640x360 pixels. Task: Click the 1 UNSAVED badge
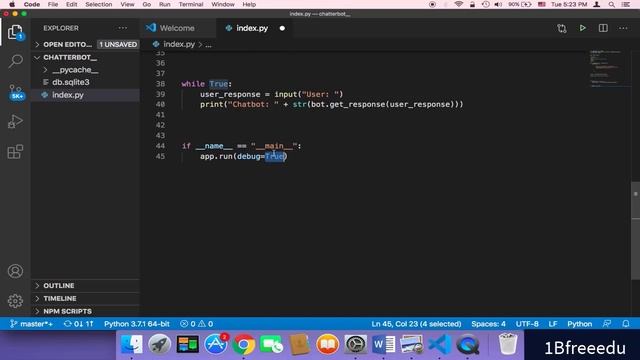click(x=118, y=44)
